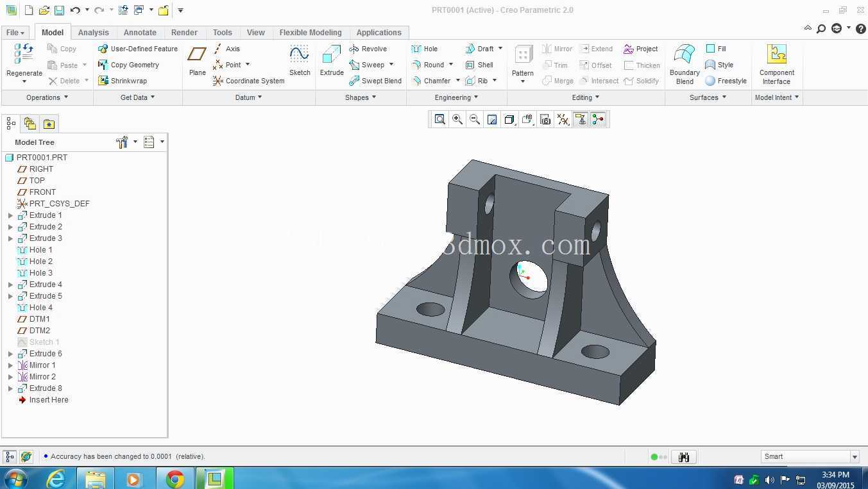This screenshot has width=868, height=489.
Task: Open the Chamfer dropdown arrow
Action: (x=457, y=81)
